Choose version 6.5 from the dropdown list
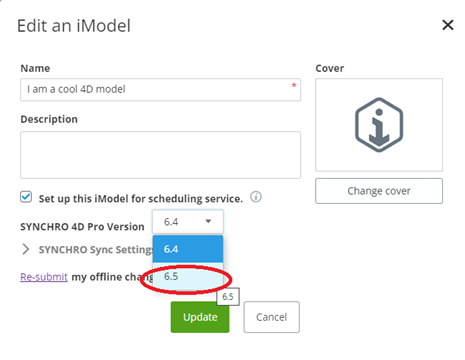 (x=188, y=276)
